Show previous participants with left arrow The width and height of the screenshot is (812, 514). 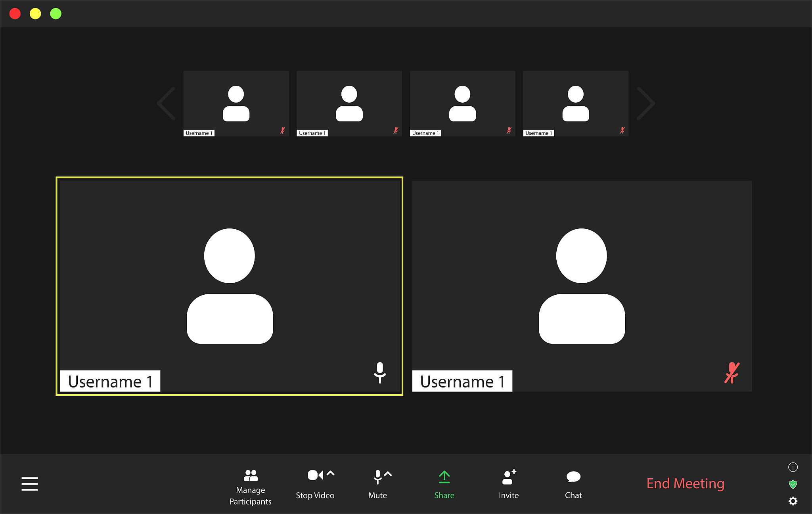coord(166,104)
